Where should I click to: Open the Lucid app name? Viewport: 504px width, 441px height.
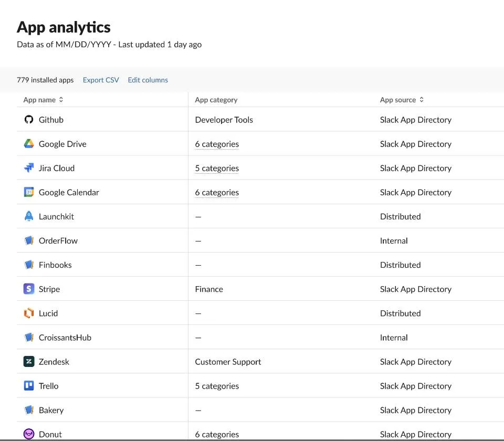(x=48, y=313)
